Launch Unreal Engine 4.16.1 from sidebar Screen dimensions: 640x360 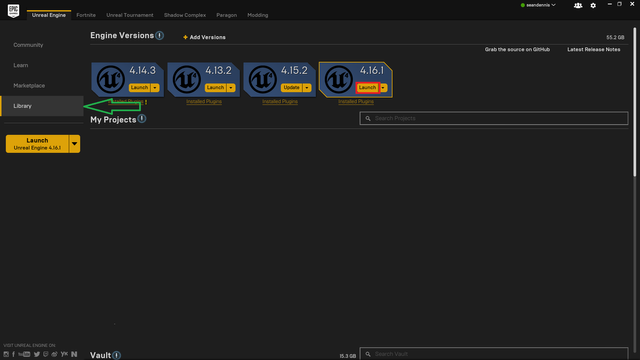click(37, 144)
